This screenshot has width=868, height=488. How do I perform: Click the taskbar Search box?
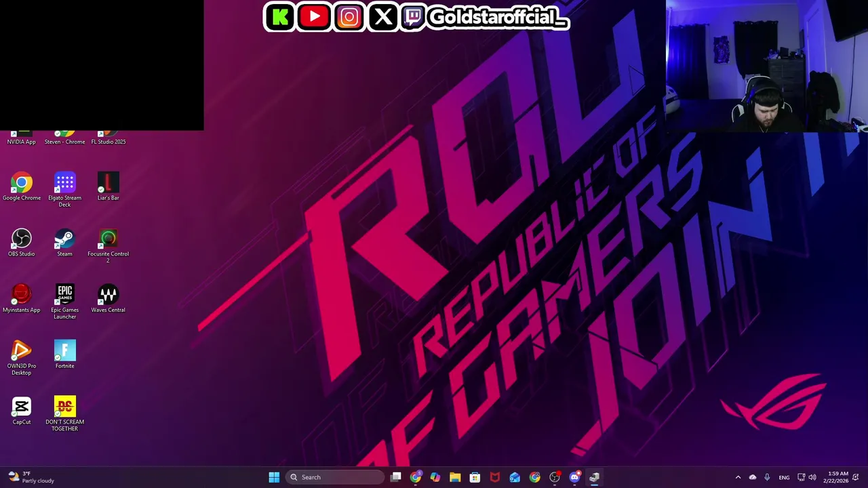(335, 477)
